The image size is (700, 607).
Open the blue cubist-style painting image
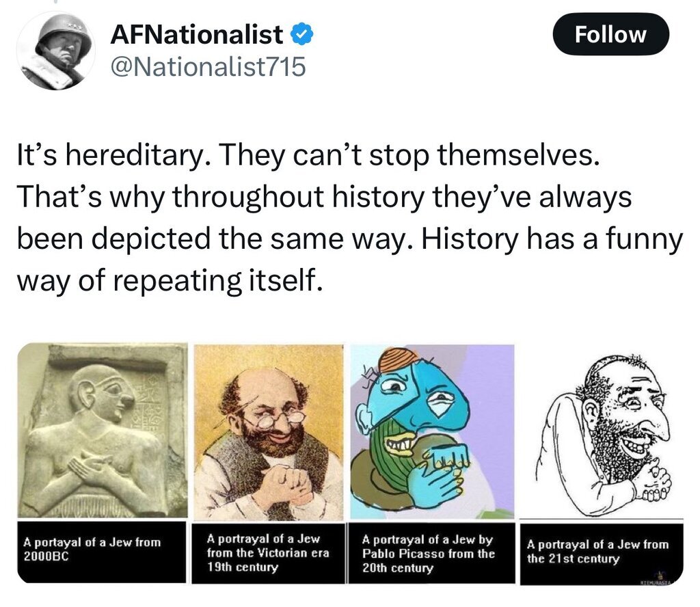[x=432, y=432]
